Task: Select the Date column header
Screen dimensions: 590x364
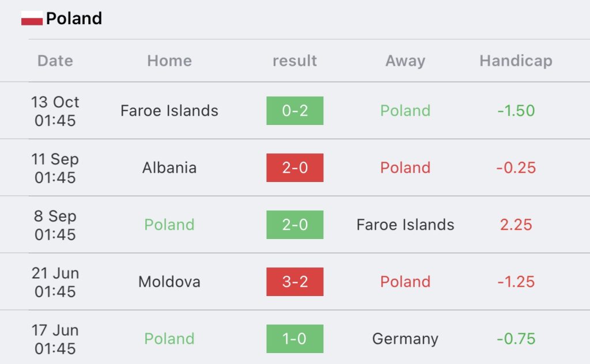Action: click(x=55, y=60)
